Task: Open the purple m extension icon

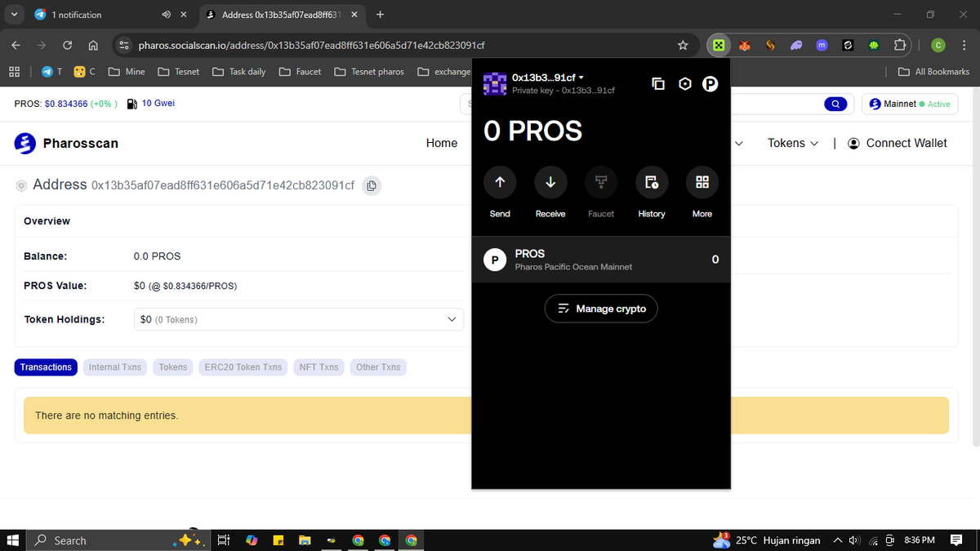Action: pyautogui.click(x=822, y=46)
